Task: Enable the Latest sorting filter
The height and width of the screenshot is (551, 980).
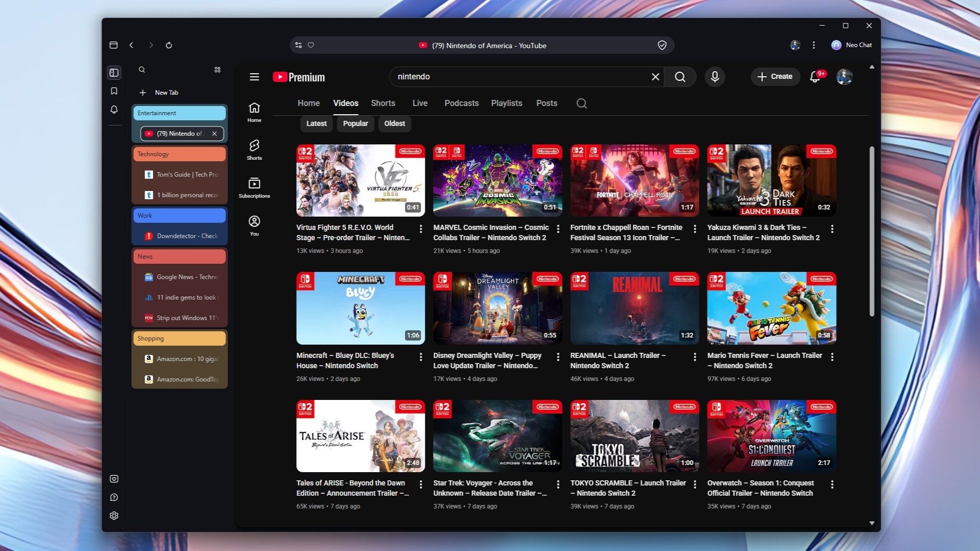Action: coord(316,123)
